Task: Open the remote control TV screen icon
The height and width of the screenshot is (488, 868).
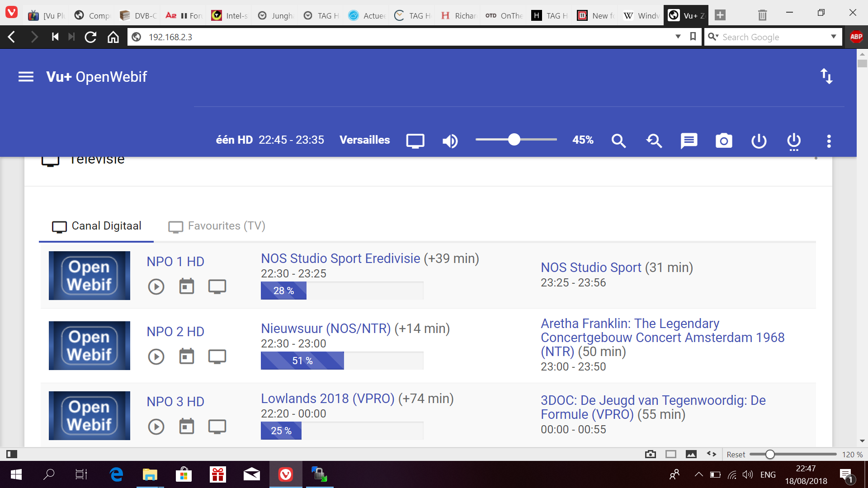Action: (415, 141)
